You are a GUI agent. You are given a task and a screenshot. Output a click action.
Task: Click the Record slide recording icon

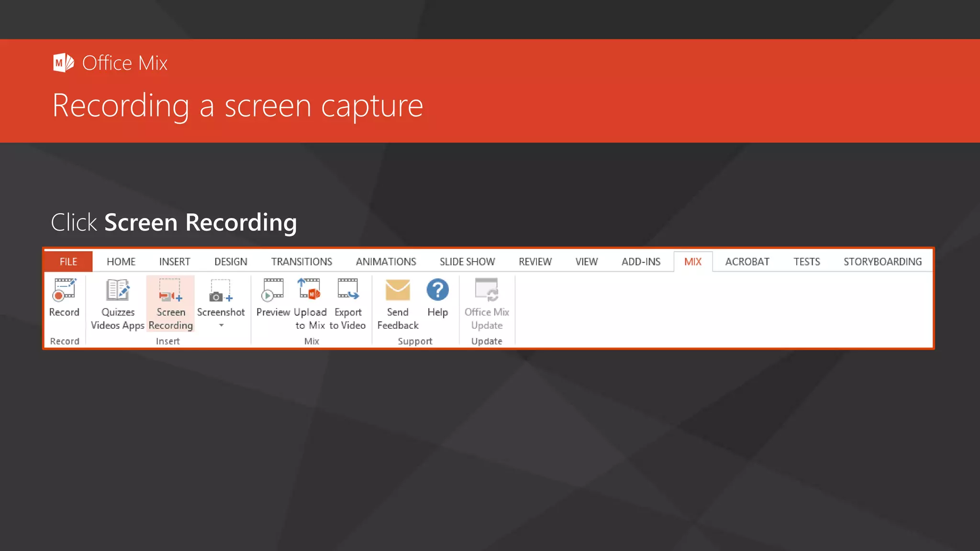click(x=64, y=290)
